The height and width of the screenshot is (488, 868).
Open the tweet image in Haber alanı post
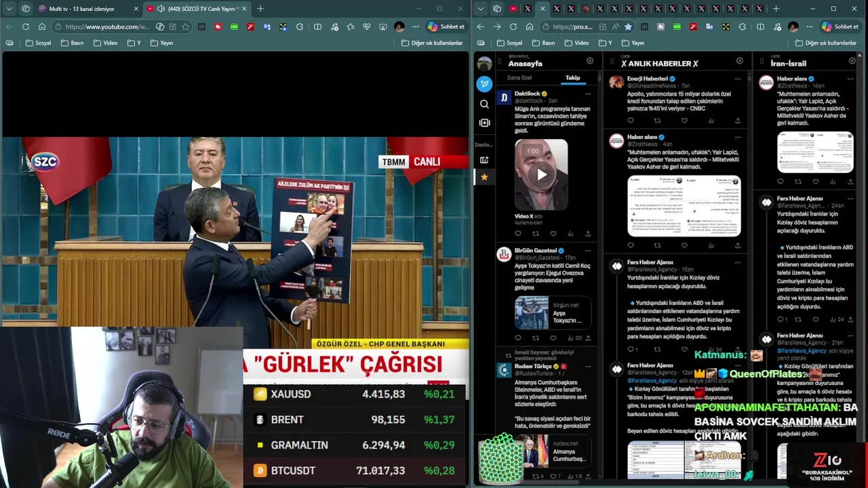[x=684, y=206]
